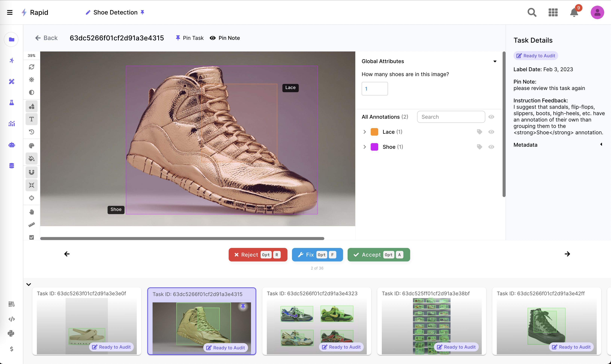Reject the current task
The image size is (611, 364).
258,255
